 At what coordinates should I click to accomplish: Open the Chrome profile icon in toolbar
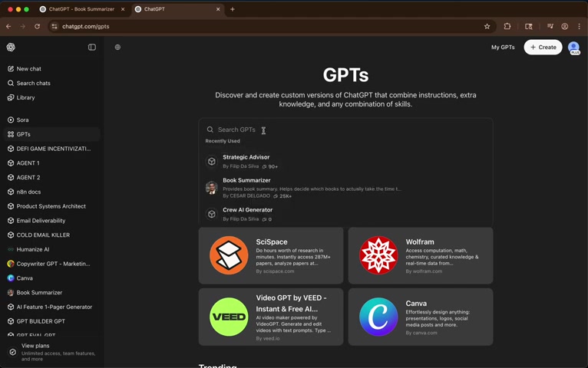coord(564,26)
